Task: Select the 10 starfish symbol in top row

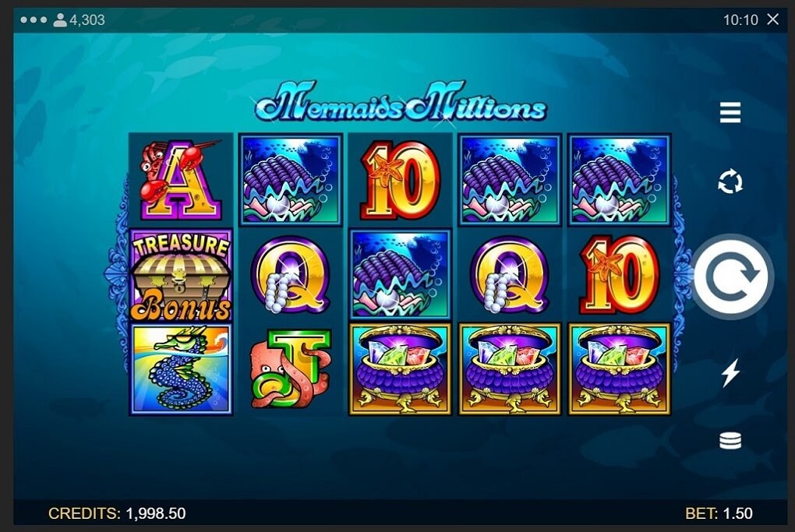Action: (400, 180)
